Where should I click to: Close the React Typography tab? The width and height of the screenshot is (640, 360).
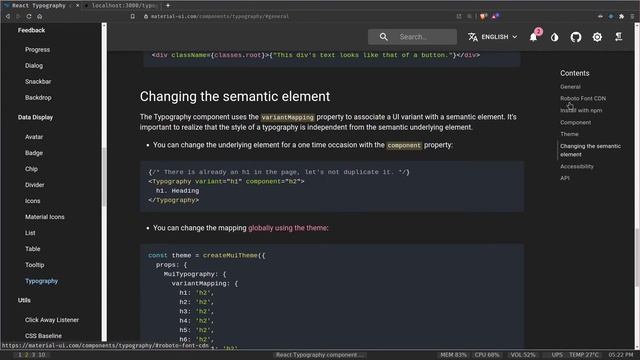[78, 5]
